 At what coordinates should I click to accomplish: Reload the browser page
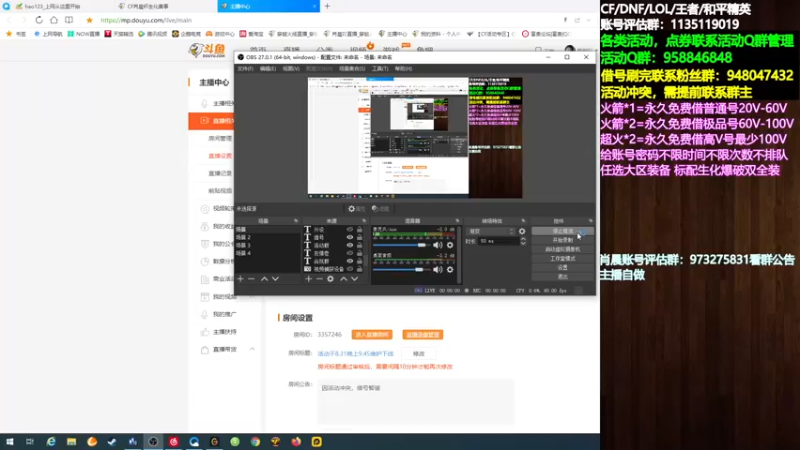click(39, 20)
